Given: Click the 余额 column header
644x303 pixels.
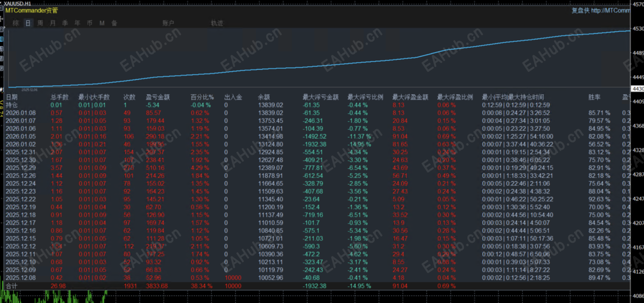Looking at the screenshot, I should click(x=264, y=97).
